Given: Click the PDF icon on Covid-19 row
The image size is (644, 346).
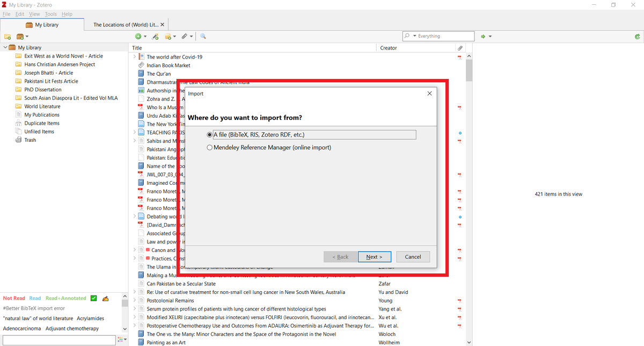Looking at the screenshot, I should (459, 57).
